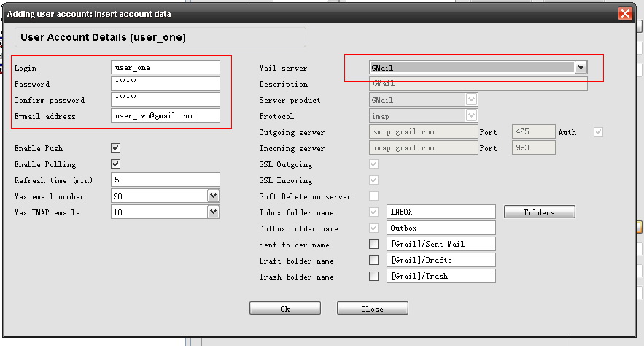Toggle SSL Incoming checkbox

click(373, 180)
